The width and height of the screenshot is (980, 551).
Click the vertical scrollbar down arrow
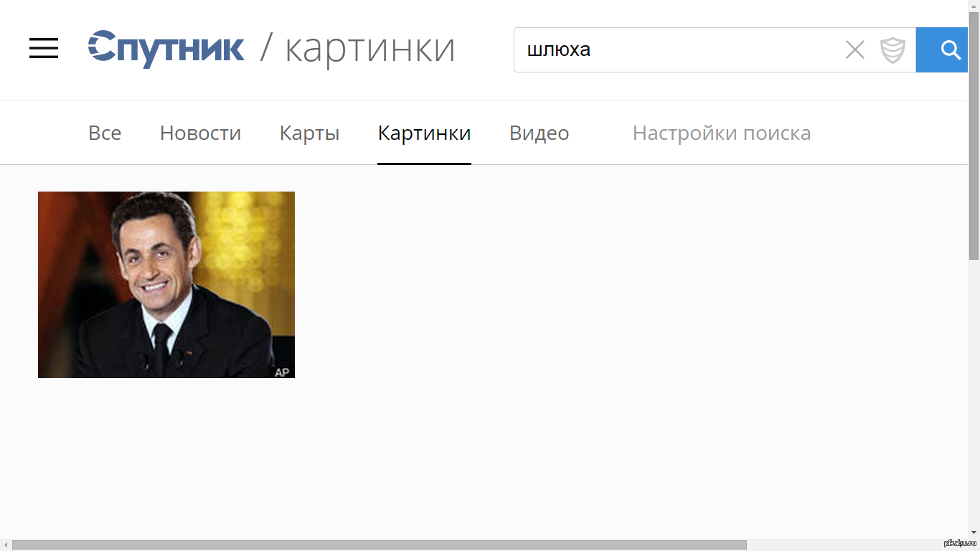(x=974, y=532)
